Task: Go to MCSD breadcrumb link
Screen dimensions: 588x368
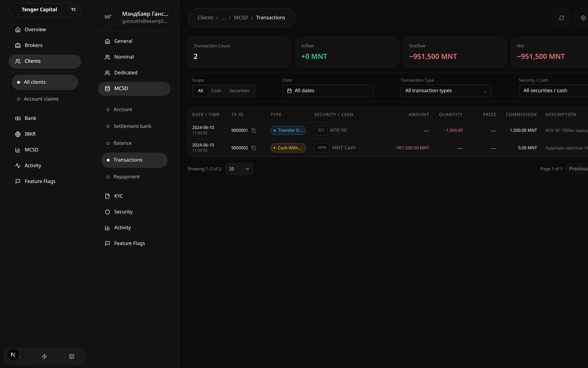Action: (x=241, y=18)
